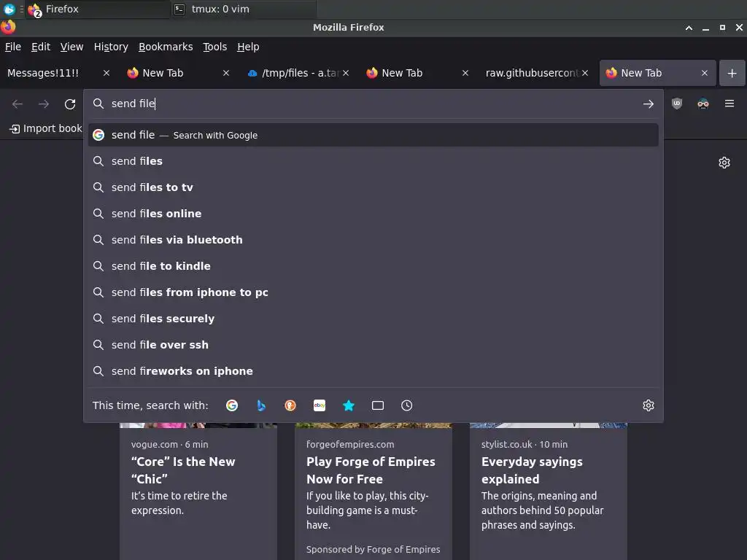The height and width of the screenshot is (560, 747).
Task: Search this time with eBay icon
Action: tap(320, 405)
